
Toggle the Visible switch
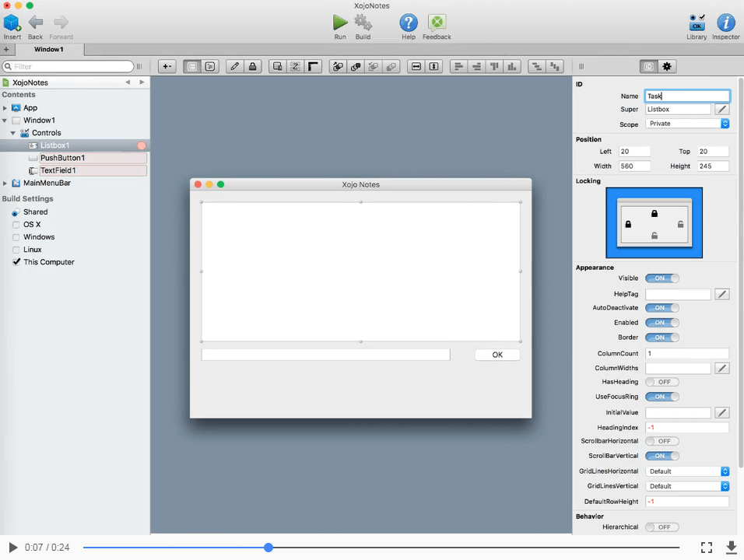point(662,278)
